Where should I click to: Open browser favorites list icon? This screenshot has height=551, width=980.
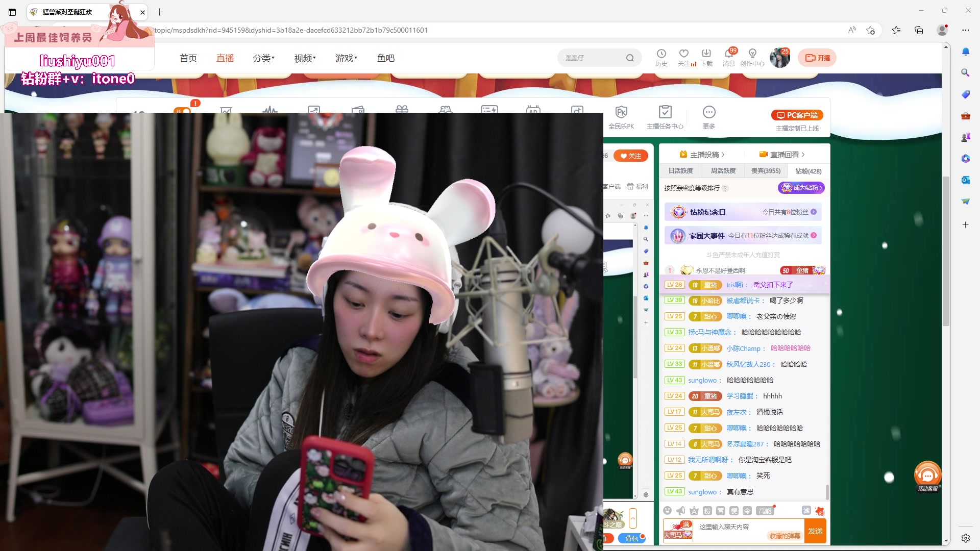point(896,30)
